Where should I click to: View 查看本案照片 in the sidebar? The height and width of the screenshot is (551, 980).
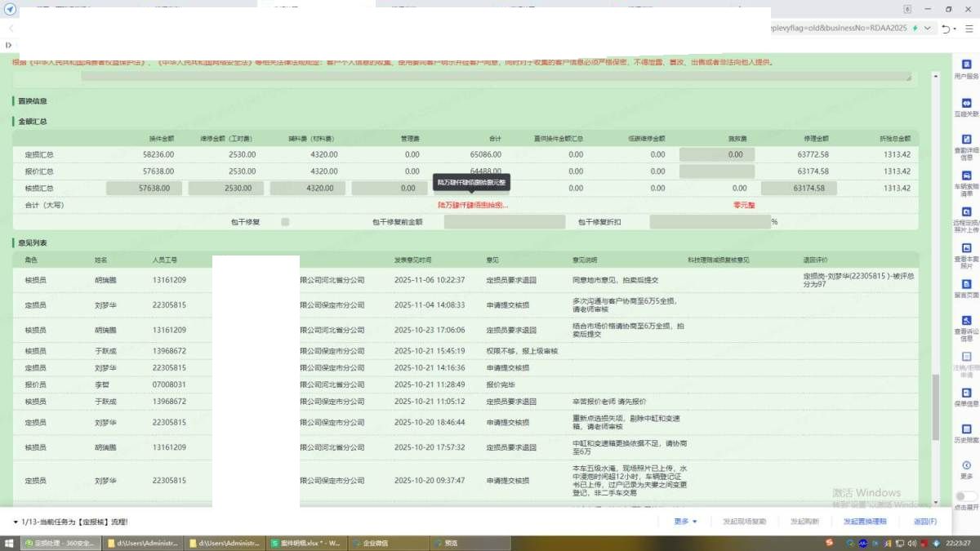(x=966, y=249)
